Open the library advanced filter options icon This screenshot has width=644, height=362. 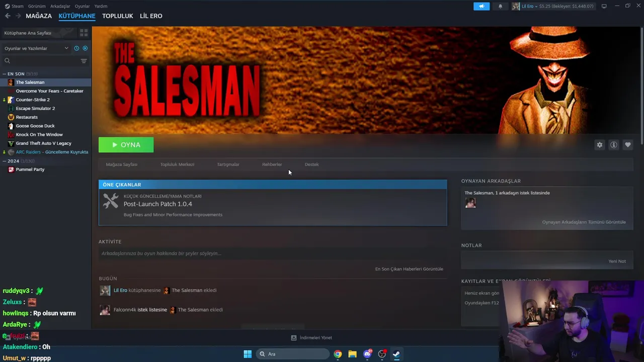(84, 61)
